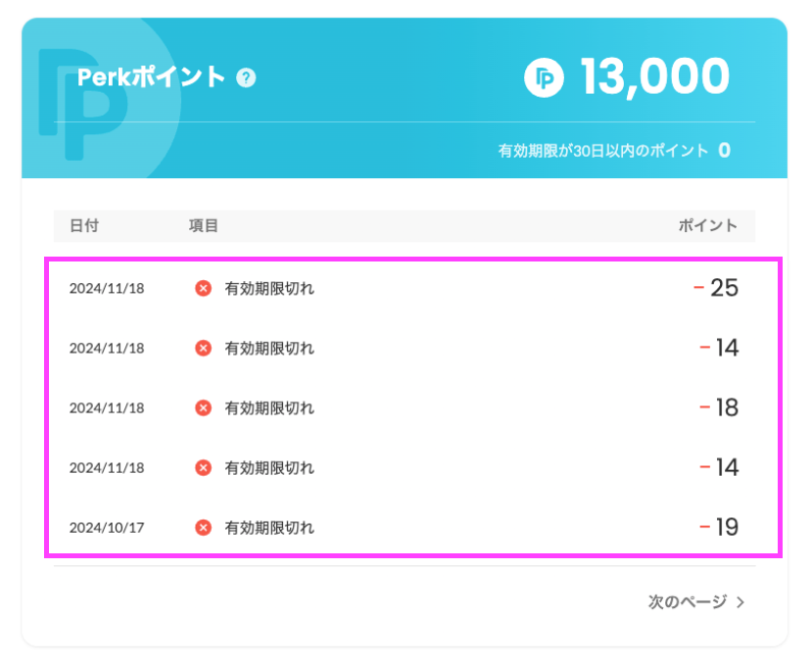The height and width of the screenshot is (665, 812).
Task: Click the -25 point value
Action: 716,289
